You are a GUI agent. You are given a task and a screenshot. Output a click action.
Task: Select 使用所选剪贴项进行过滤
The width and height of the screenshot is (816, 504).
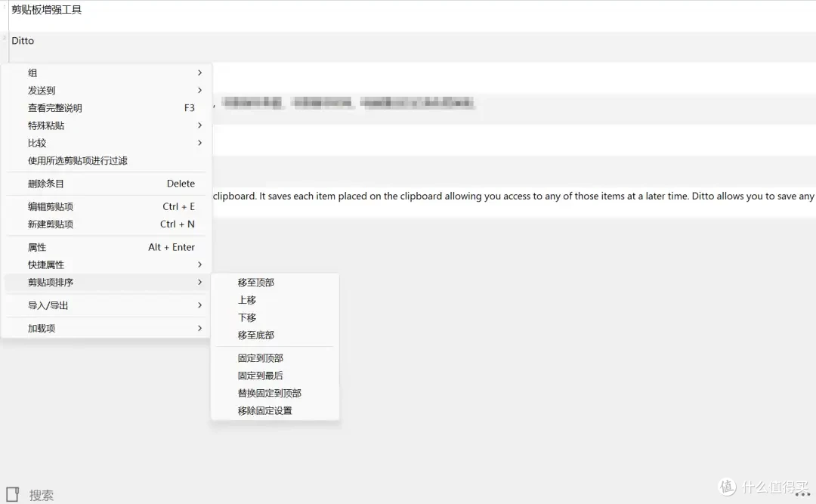pyautogui.click(x=107, y=160)
